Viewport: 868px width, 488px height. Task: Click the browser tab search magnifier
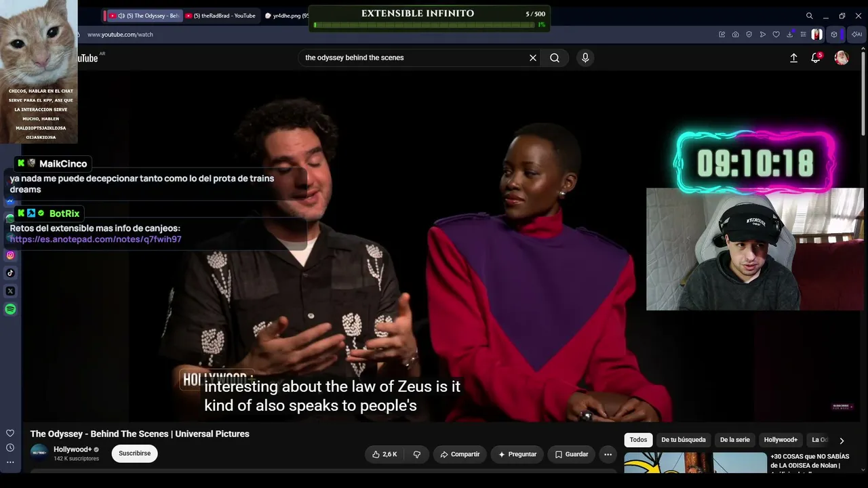click(809, 16)
